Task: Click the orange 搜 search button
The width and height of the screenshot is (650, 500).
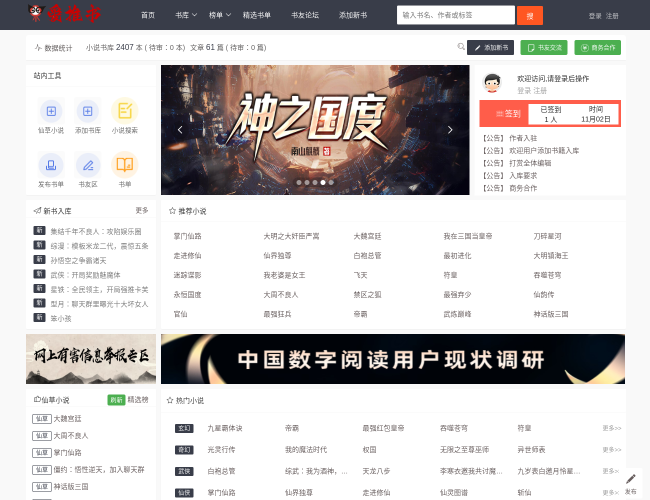Action: coord(530,16)
